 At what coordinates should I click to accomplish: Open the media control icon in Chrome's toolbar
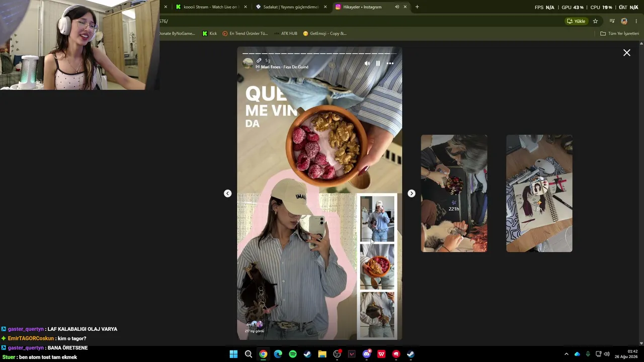(x=612, y=21)
